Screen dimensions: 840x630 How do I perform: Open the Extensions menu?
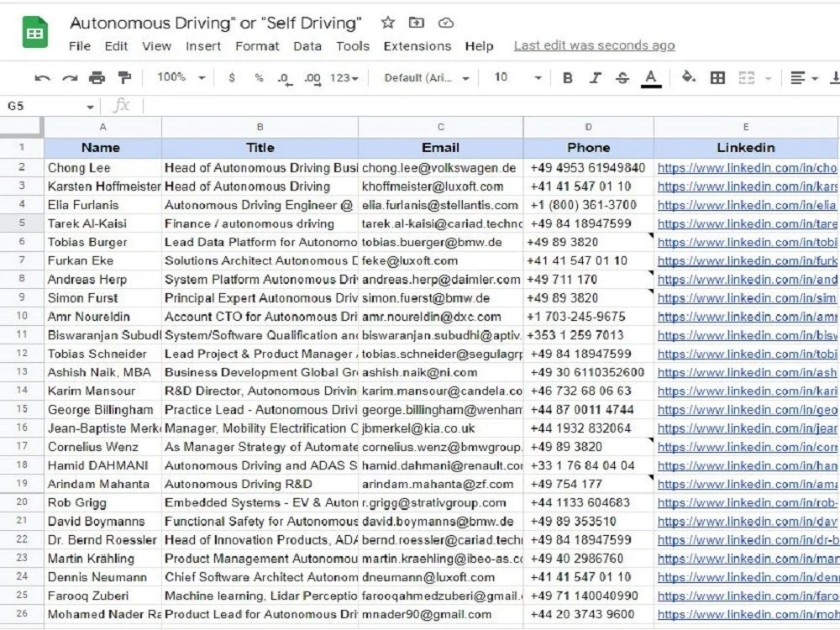click(417, 46)
